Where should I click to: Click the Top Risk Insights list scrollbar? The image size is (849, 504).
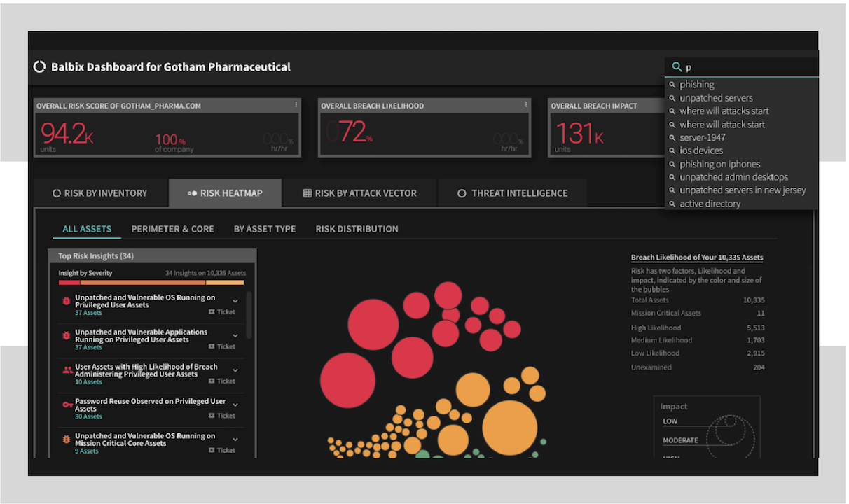(248, 315)
